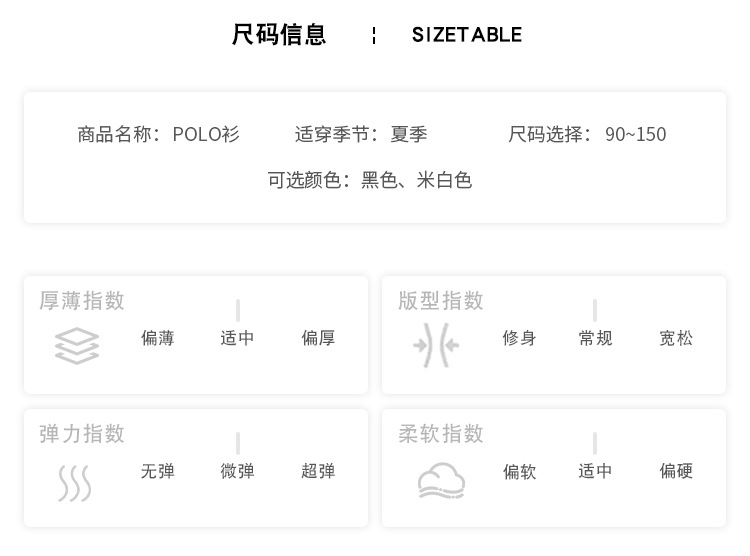Click the 可选颜色 黑色、米白色 text
750x556 pixels.
tap(369, 180)
